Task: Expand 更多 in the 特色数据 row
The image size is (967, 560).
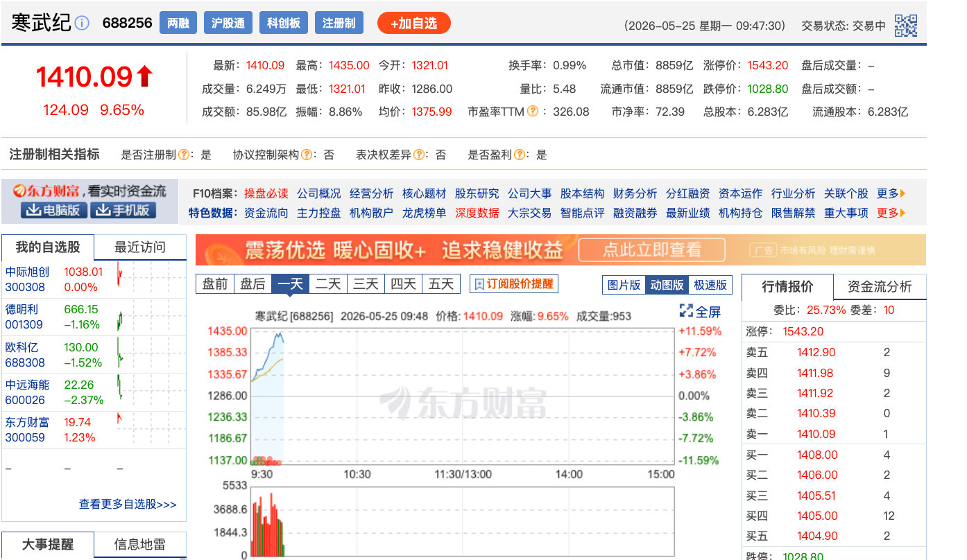Action: 891,213
